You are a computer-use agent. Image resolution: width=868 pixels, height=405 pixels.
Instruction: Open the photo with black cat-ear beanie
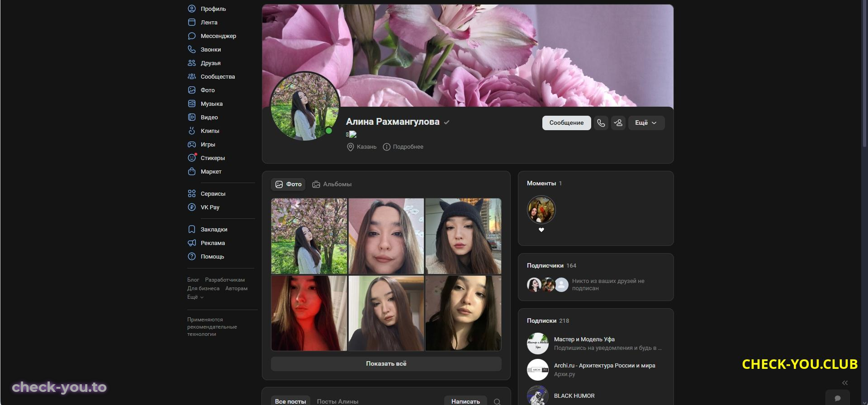[463, 236]
